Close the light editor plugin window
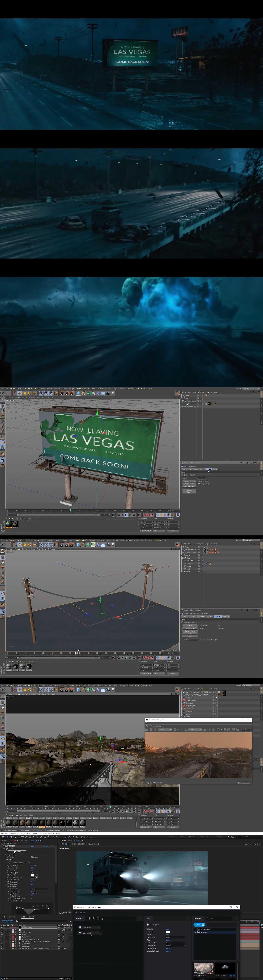Viewport: 263px width, 980px height. (238, 907)
